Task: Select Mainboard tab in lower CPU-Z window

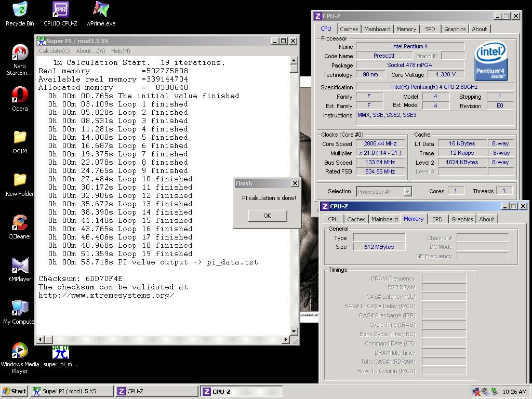Action: coord(384,219)
